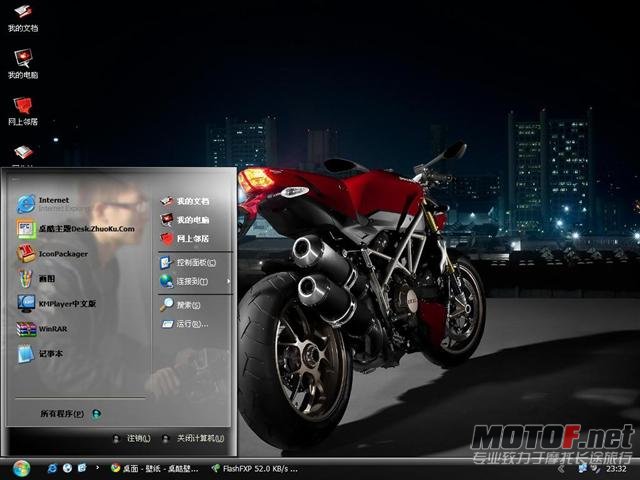This screenshot has width=640, height=480.
Task: Launch KMPlayer中文版
Action: pos(56,304)
